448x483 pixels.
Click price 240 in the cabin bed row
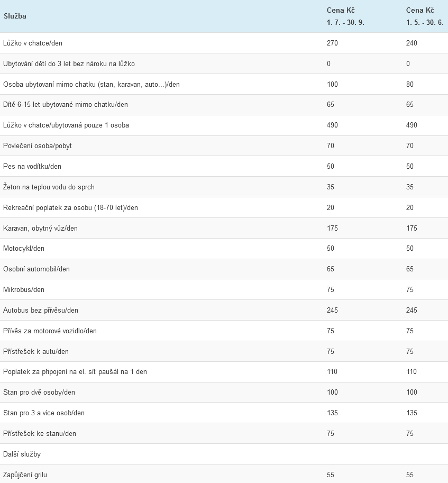point(412,43)
